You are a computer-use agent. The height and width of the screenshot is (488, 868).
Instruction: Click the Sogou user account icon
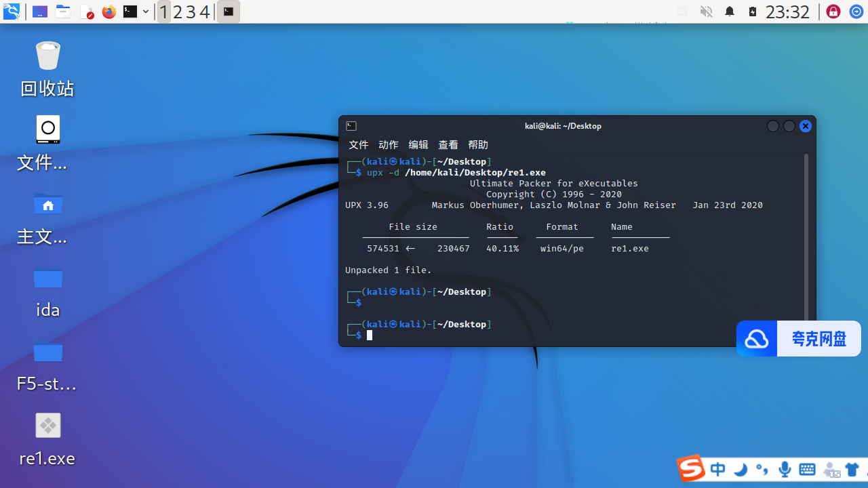coord(831,469)
